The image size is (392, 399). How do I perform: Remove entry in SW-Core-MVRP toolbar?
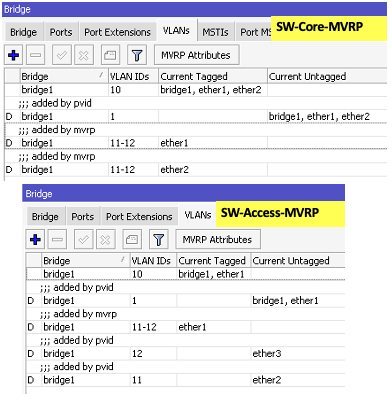coord(35,55)
